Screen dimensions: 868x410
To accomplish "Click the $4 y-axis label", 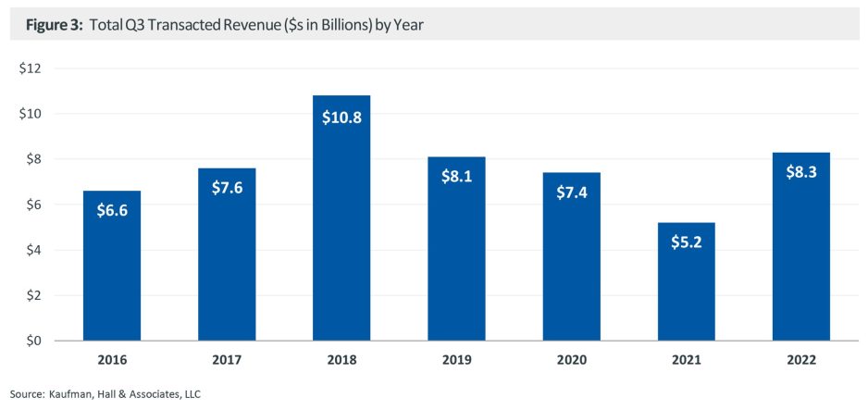I will click(x=34, y=250).
